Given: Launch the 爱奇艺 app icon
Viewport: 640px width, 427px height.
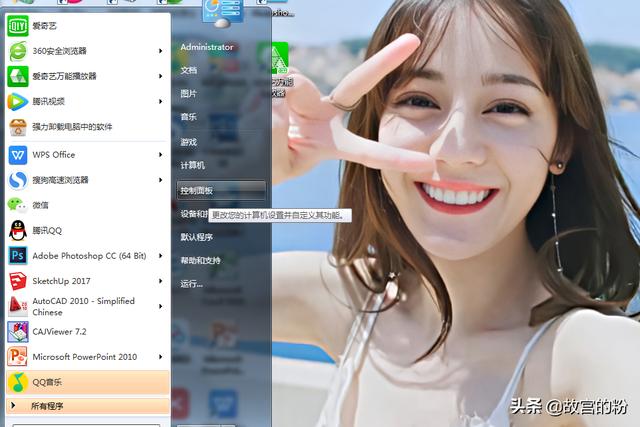Looking at the screenshot, I should point(18,26).
